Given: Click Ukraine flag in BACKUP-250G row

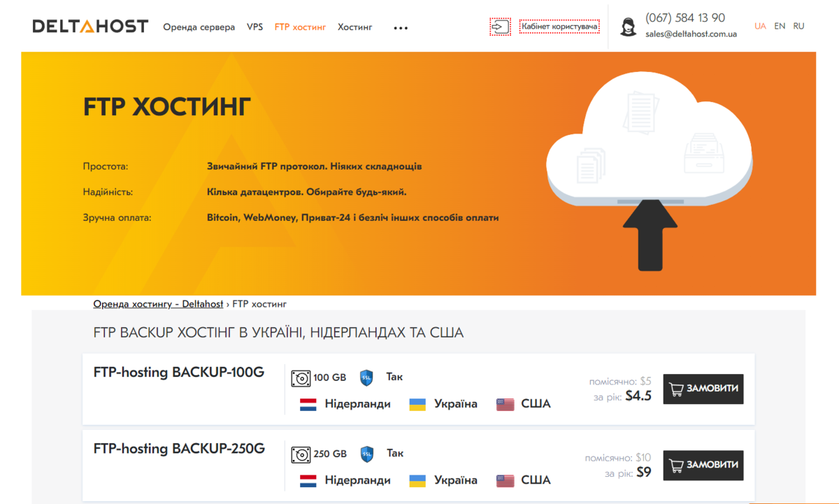Looking at the screenshot, I should point(417,480).
